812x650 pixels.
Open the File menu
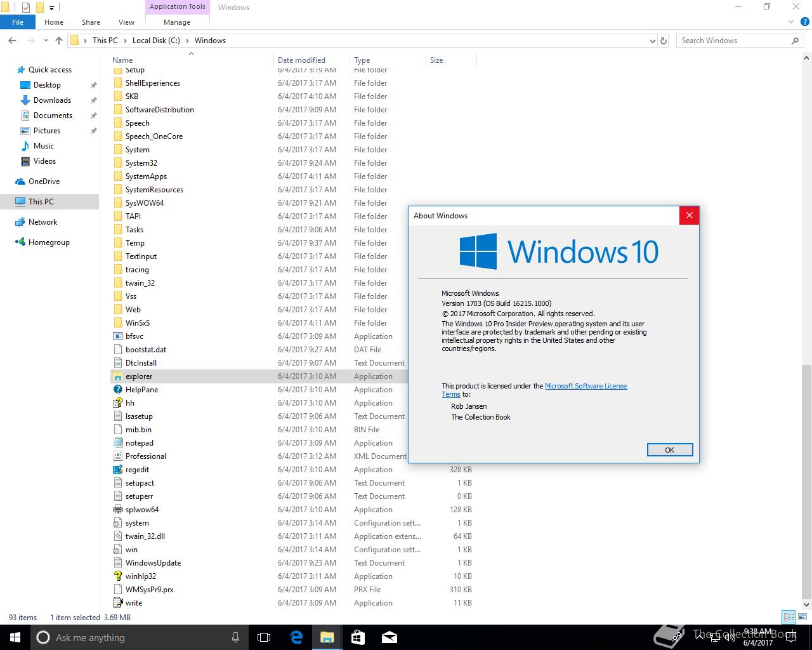[18, 22]
